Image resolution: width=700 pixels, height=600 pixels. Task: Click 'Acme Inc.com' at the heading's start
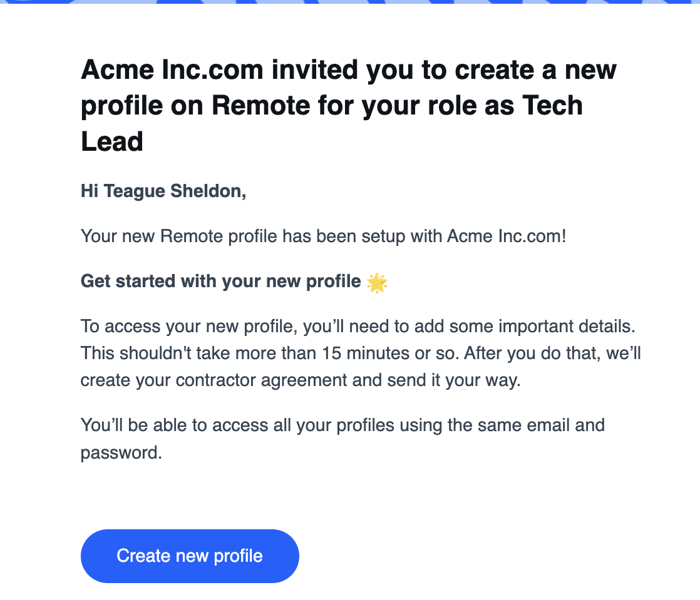[172, 70]
